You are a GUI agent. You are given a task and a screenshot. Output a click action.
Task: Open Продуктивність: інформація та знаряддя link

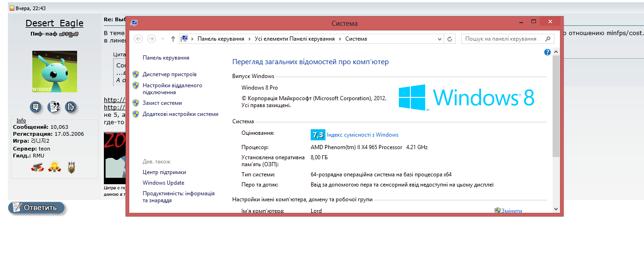pos(179,197)
